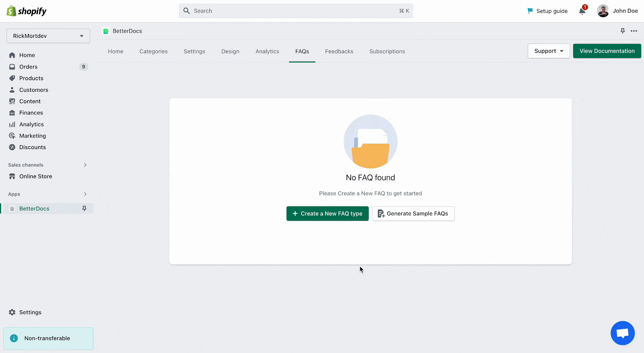Screen dimensions: 644x353
Task: Select the FAQs tab
Action: 302,52
